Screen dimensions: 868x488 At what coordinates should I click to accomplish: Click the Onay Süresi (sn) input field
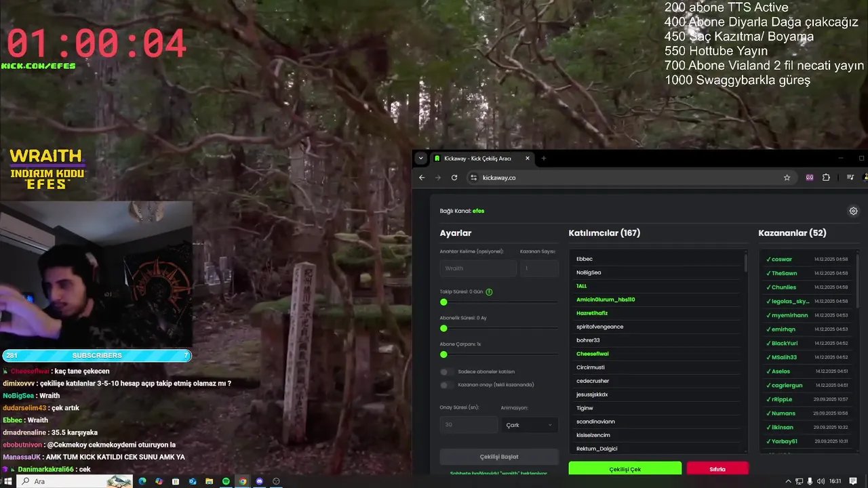(469, 425)
